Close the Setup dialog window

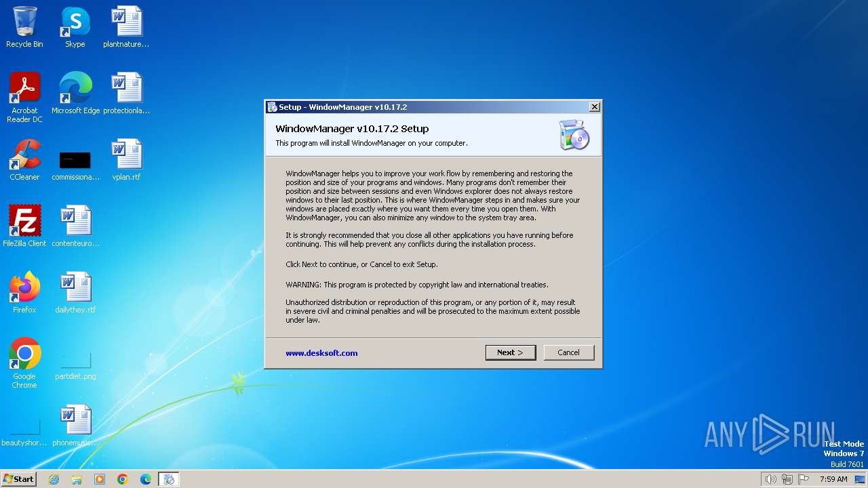point(594,107)
